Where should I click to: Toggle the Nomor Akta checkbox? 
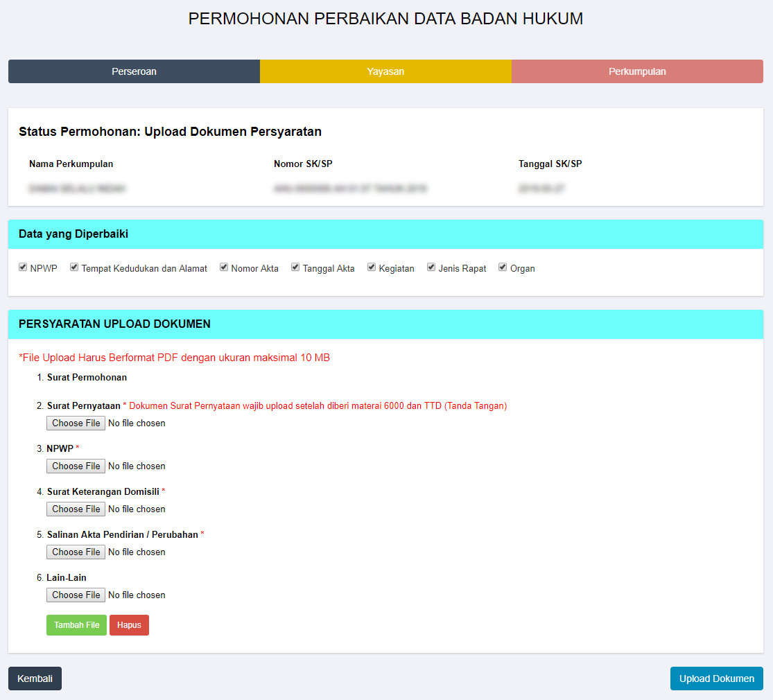[224, 268]
